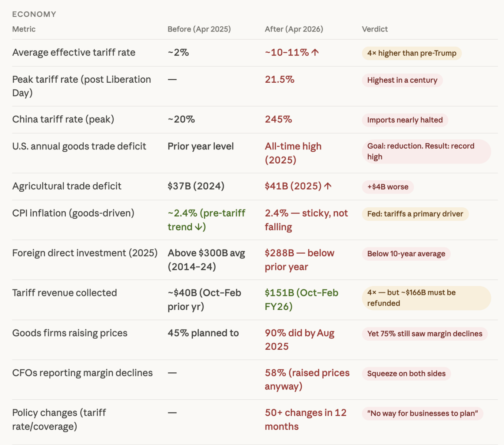The image size is (504, 445).
Task: Click the After (Apr 2026) column header
Action: (294, 29)
